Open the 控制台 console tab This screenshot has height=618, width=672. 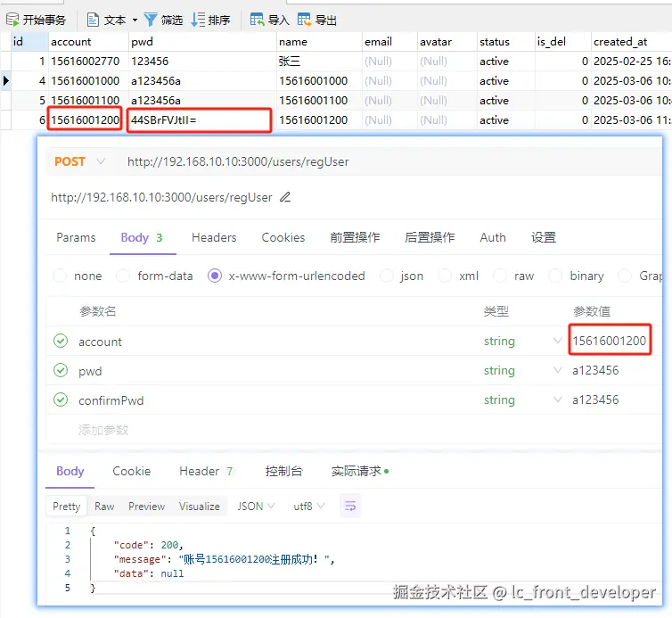[x=283, y=472]
